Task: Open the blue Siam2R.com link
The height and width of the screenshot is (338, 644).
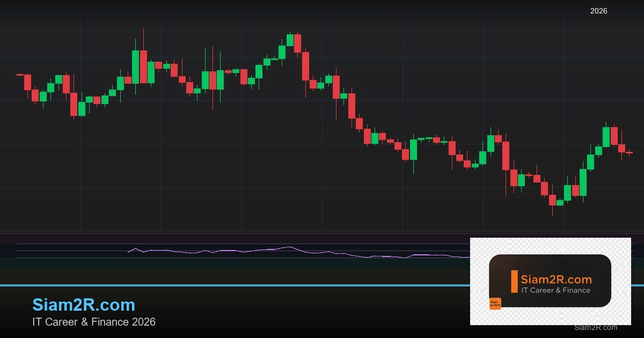Action: coord(84,305)
